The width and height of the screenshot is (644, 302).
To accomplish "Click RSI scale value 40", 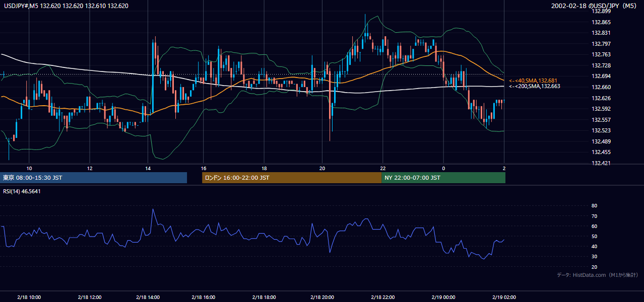I will click(x=595, y=246).
